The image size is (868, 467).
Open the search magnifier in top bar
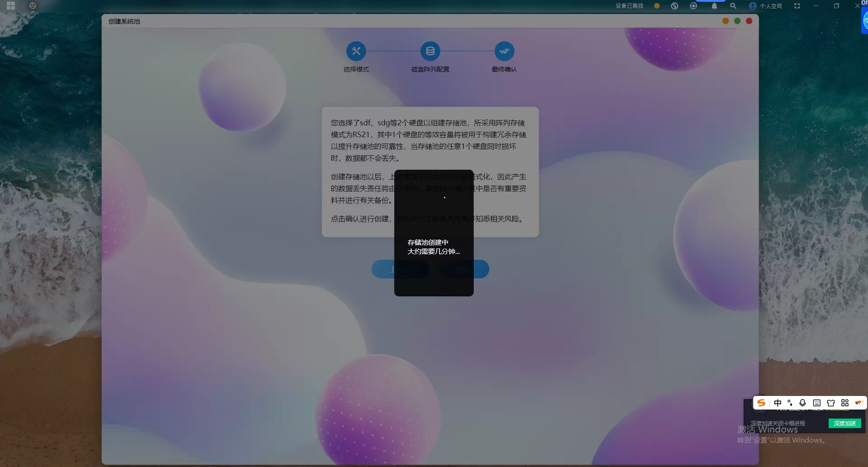(x=733, y=6)
